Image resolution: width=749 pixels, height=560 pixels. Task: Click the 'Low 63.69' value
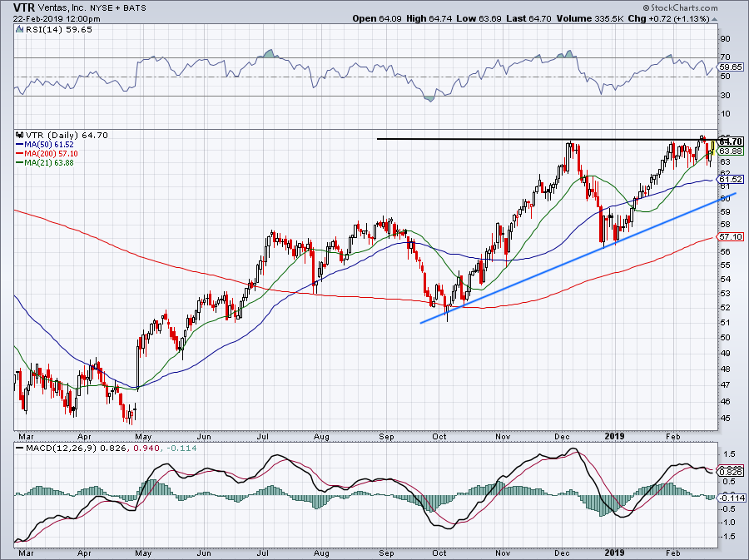tap(479, 18)
